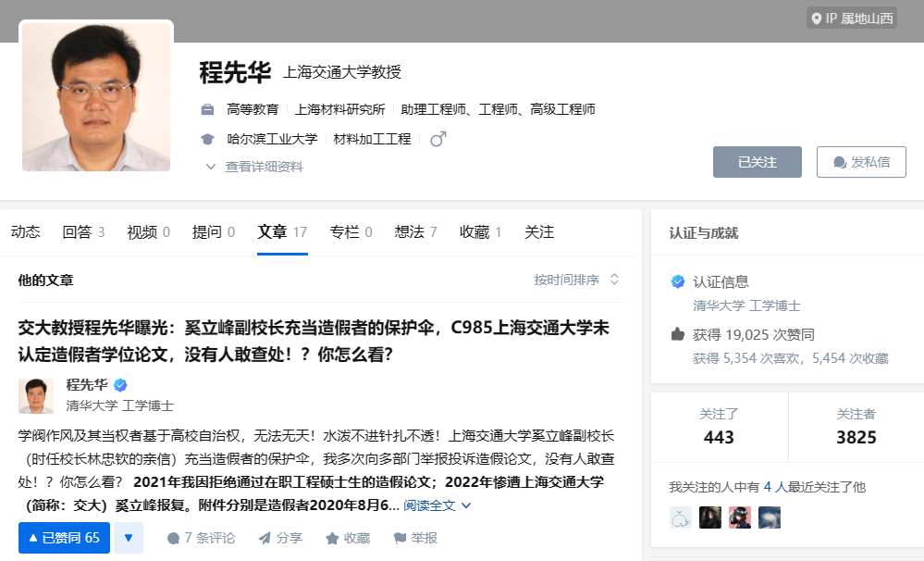The image size is (924, 561).
Task: Click the 分享 share icon
Action: point(266,537)
